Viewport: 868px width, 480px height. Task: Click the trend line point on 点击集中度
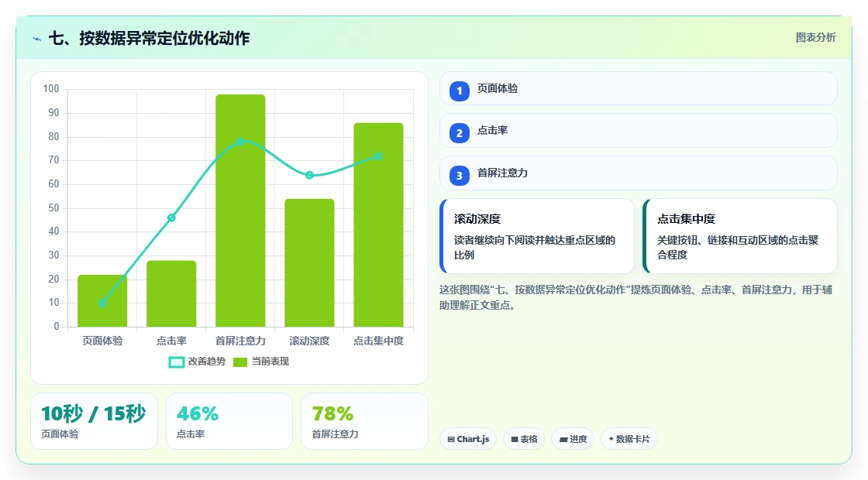379,156
